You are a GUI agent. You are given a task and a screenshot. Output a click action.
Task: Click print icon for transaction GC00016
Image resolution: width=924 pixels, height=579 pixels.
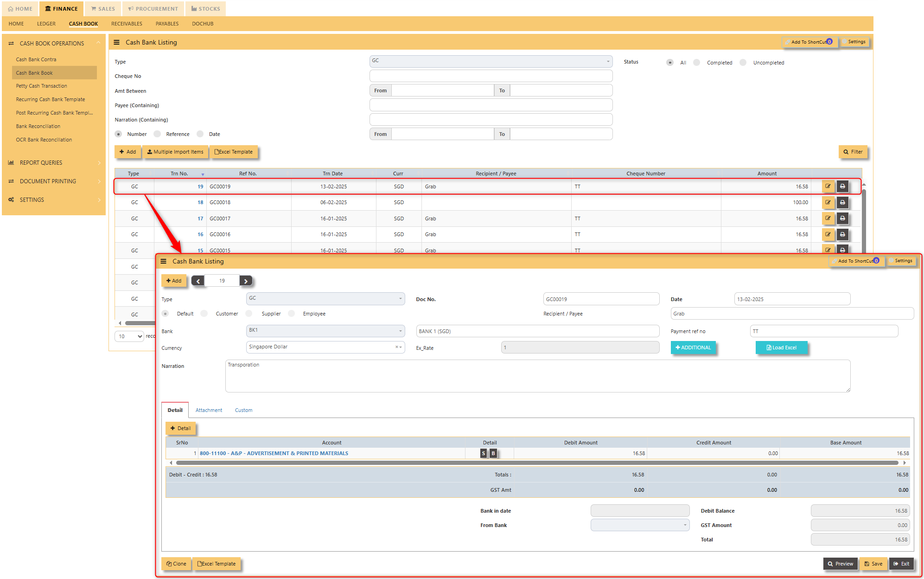coord(842,234)
